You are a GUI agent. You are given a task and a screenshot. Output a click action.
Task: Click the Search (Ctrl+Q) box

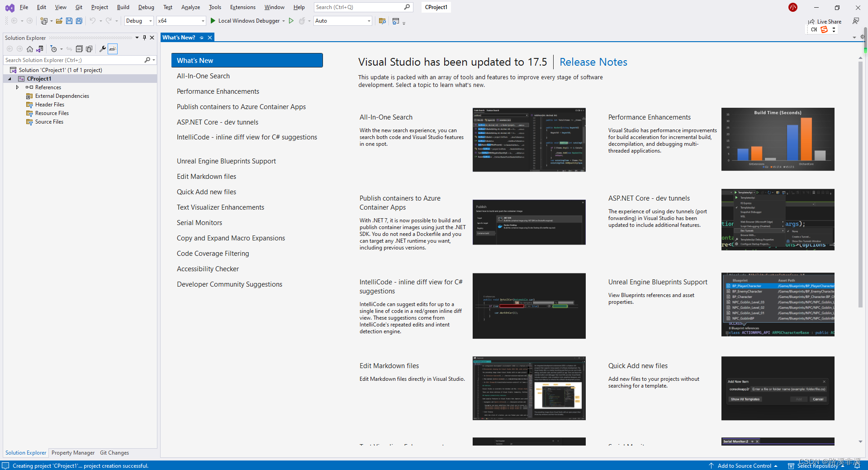pyautogui.click(x=363, y=7)
